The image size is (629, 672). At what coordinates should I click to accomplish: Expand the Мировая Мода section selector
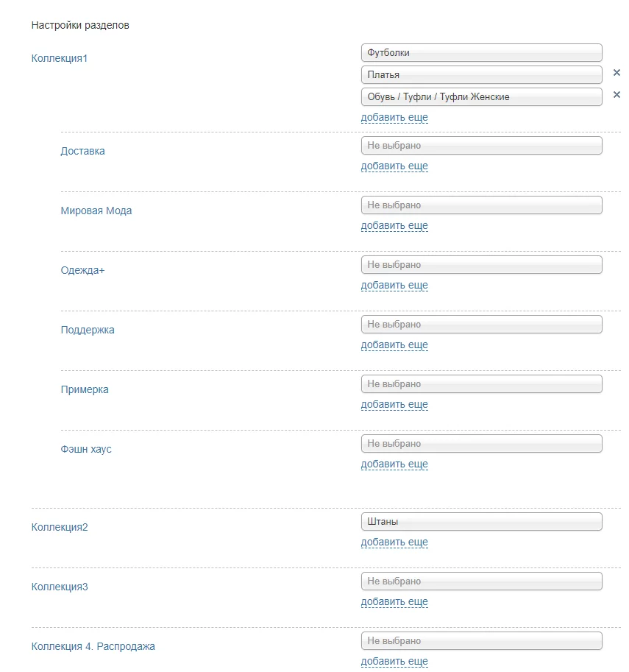click(481, 205)
